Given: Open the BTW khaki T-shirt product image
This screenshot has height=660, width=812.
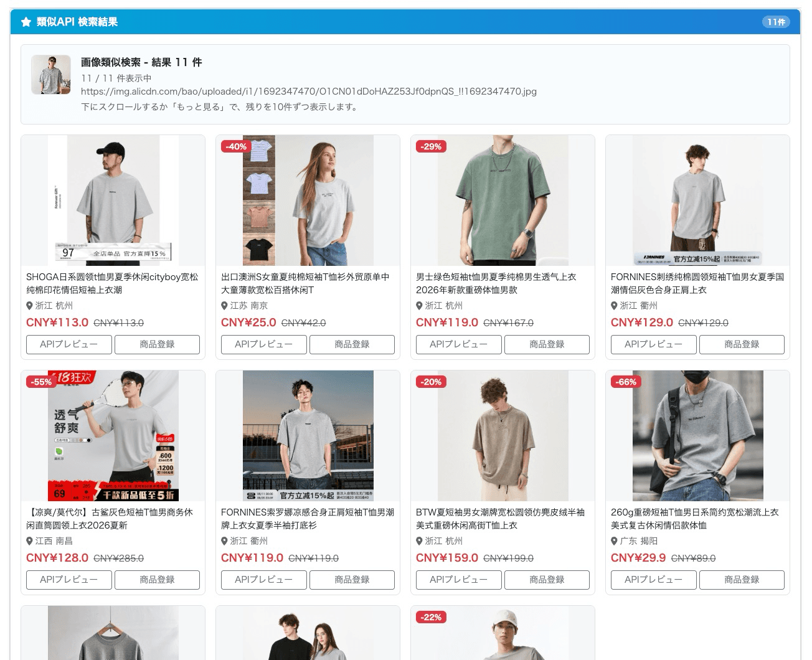Looking at the screenshot, I should pyautogui.click(x=503, y=436).
